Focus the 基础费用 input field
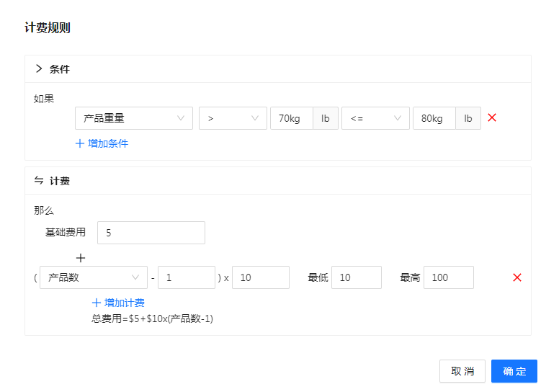Viewport: 559px width, 392px height. pyautogui.click(x=151, y=233)
